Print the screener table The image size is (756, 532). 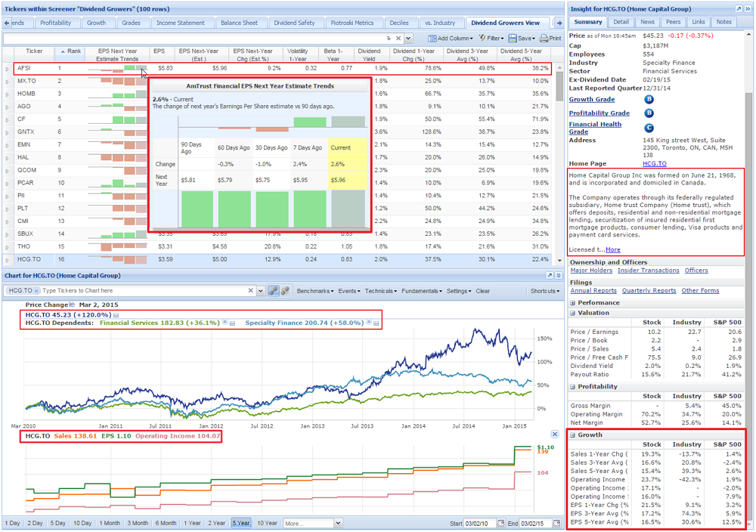tap(550, 39)
